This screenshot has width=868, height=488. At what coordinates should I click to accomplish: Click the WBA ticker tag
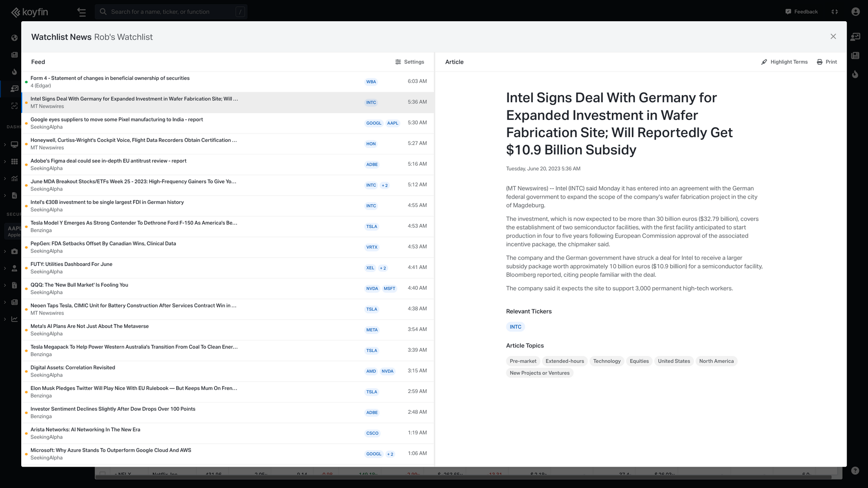pyautogui.click(x=371, y=82)
